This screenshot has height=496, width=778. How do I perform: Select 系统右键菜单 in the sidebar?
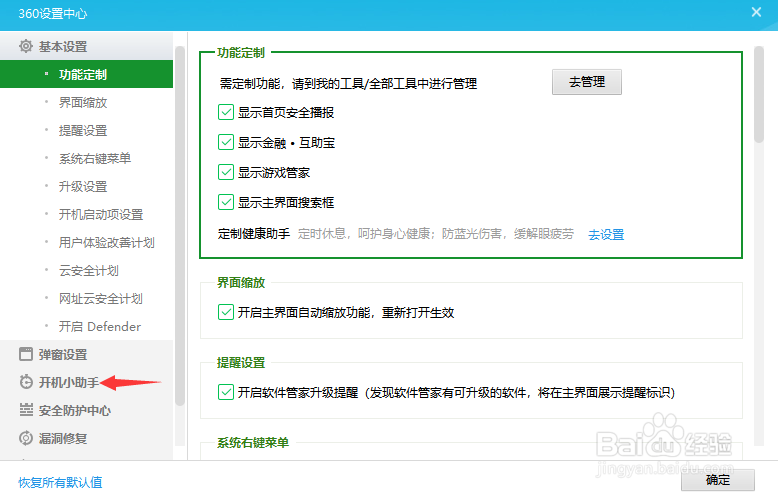(x=86, y=158)
